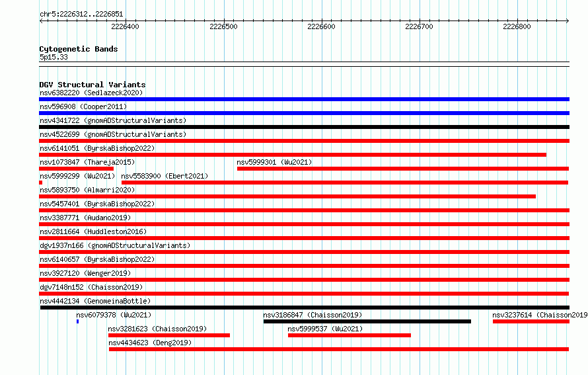Click the red bar under nsv6140657
Image resolution: width=588 pixels, height=375 pixels.
tap(304, 266)
